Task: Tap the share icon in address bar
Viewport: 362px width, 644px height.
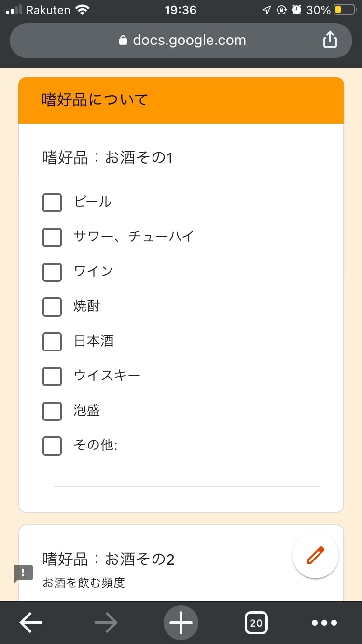Action: (330, 40)
